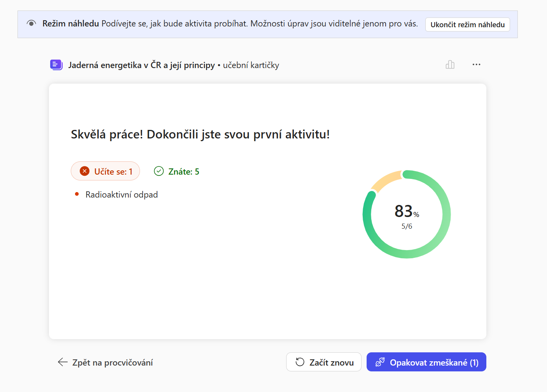Click the red X icon in 'Učíte se'
This screenshot has width=547, height=392.
click(x=84, y=171)
